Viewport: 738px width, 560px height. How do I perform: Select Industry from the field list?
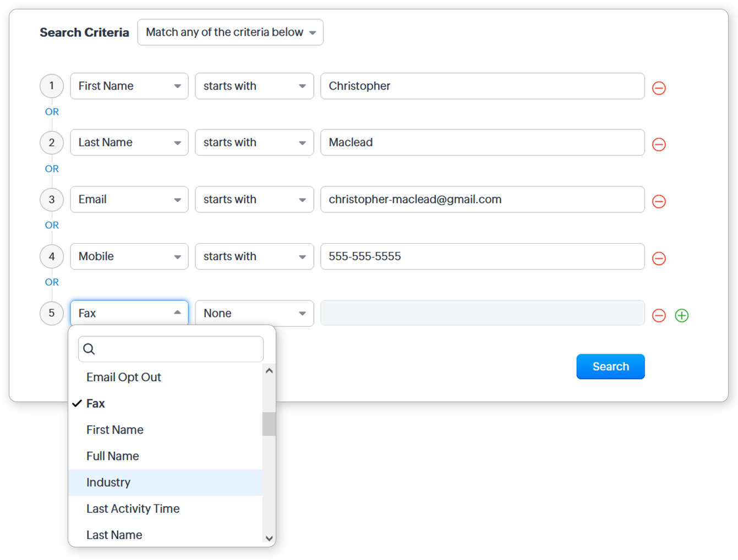pyautogui.click(x=108, y=482)
